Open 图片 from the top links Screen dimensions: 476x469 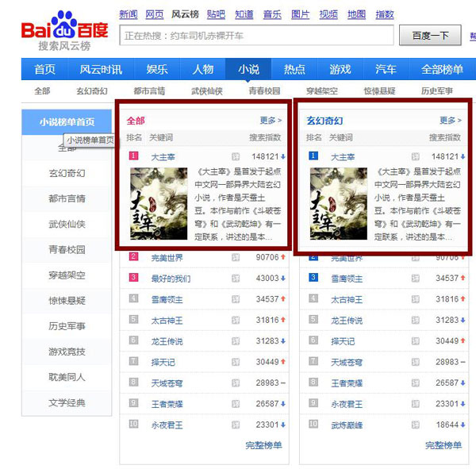pyautogui.click(x=300, y=14)
